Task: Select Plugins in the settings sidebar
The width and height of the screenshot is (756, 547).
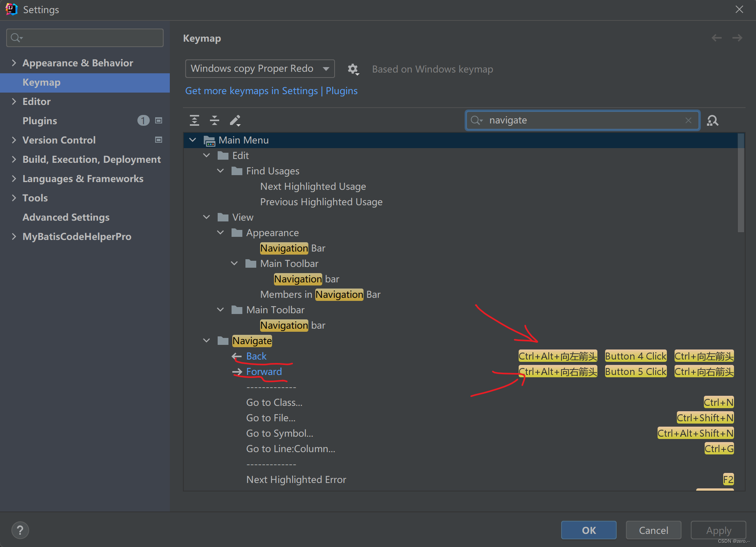Action: point(40,121)
